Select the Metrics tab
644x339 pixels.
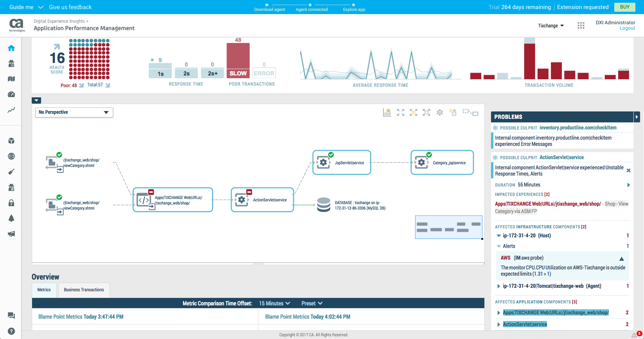[44, 290]
